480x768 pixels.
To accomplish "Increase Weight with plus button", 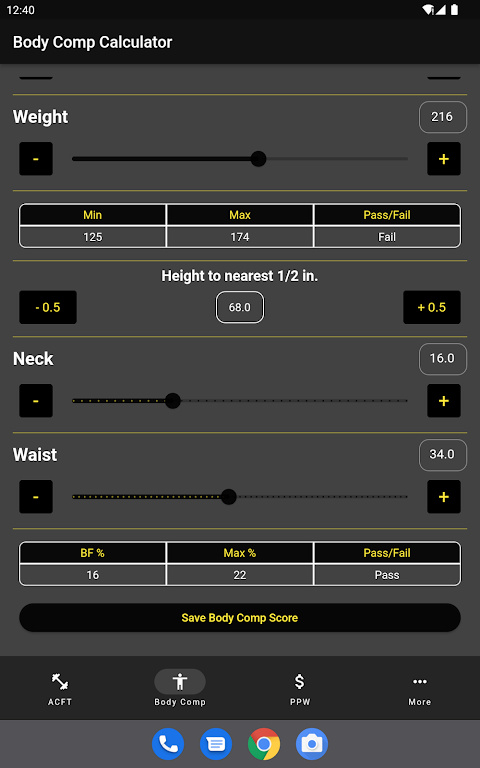I will (444, 159).
